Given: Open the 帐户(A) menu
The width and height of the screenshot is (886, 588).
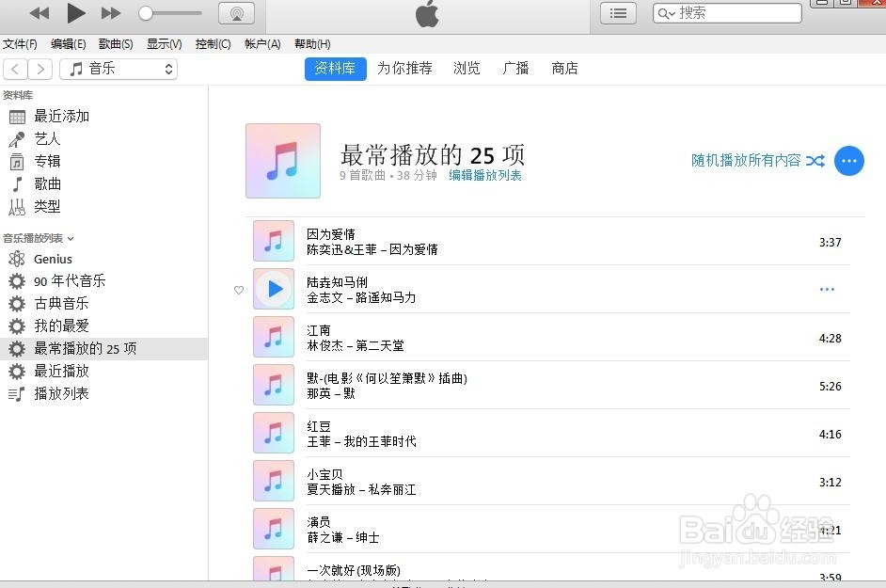Looking at the screenshot, I should (262, 44).
